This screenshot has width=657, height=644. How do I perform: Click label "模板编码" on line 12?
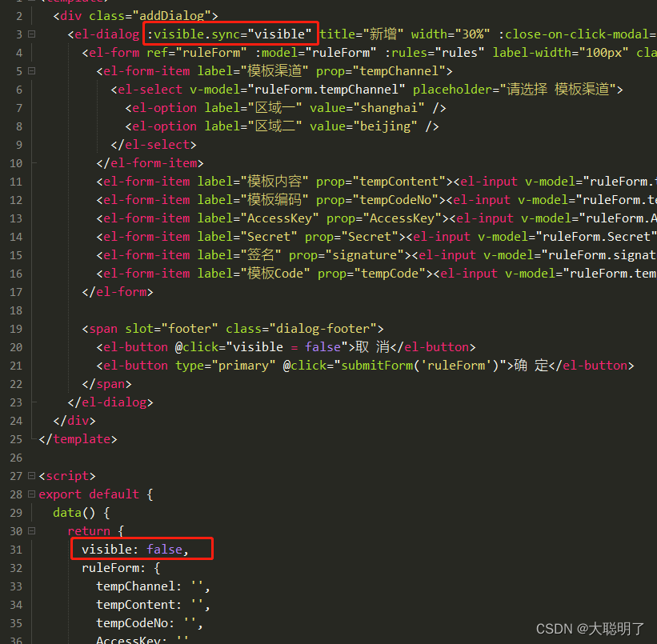coord(274,200)
